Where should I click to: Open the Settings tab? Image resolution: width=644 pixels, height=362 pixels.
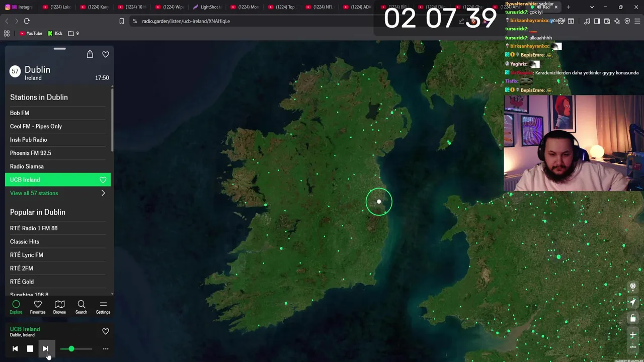(103, 307)
